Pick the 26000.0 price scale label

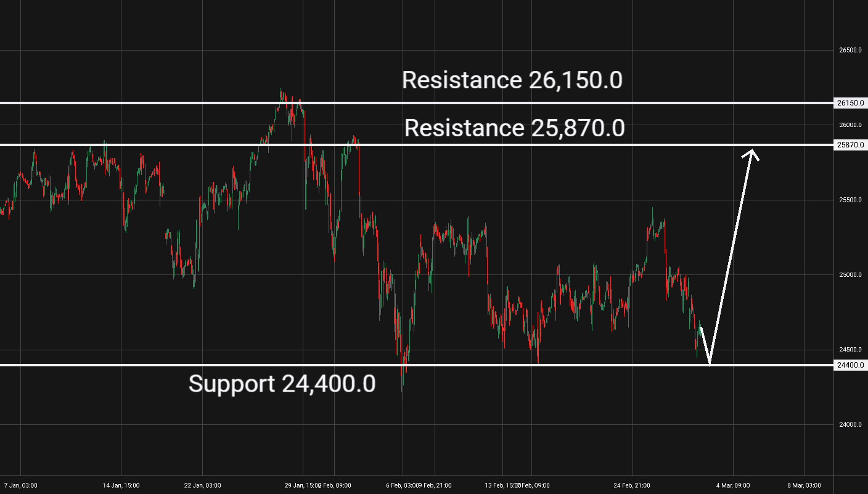coord(850,125)
